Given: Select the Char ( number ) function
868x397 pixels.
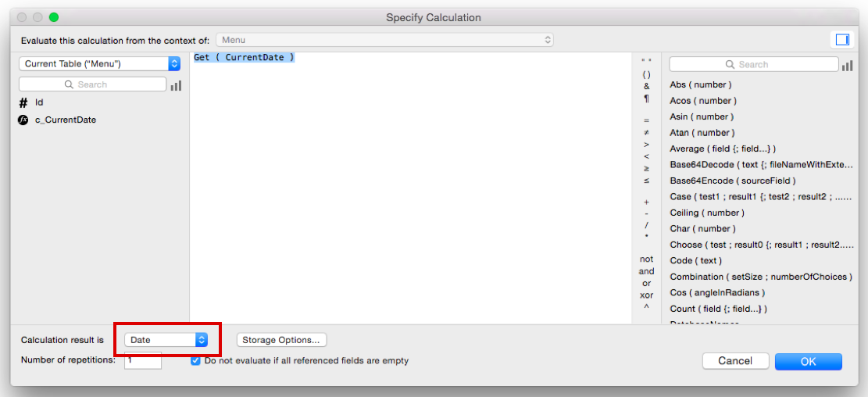Looking at the screenshot, I should tap(702, 229).
